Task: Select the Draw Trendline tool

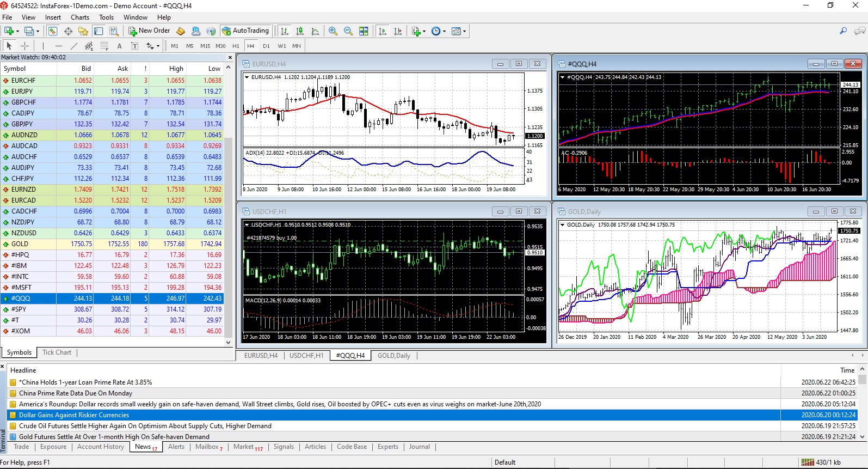Action: (73, 46)
